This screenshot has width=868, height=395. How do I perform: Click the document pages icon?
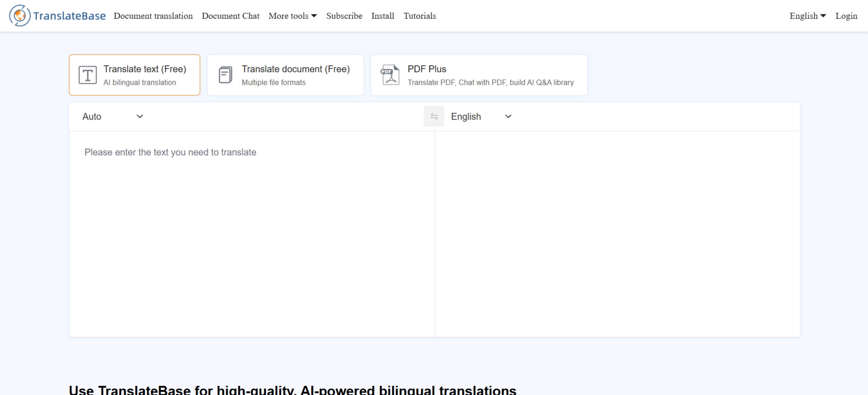(x=225, y=75)
